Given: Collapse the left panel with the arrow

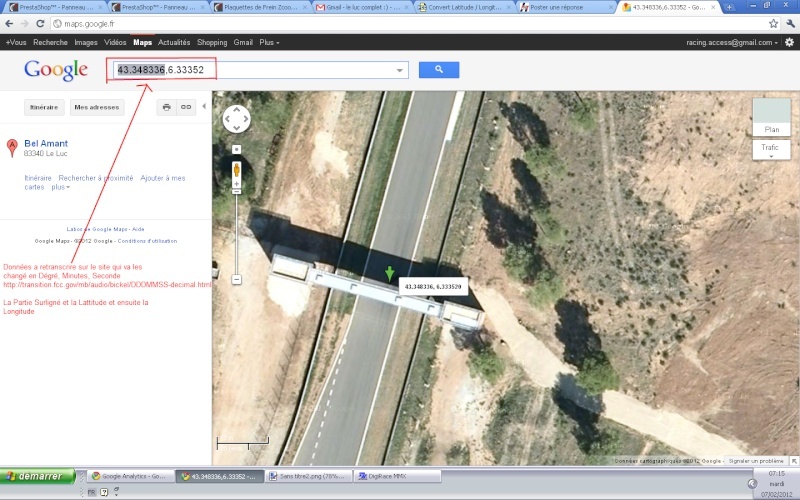Looking at the screenshot, I should (x=204, y=107).
